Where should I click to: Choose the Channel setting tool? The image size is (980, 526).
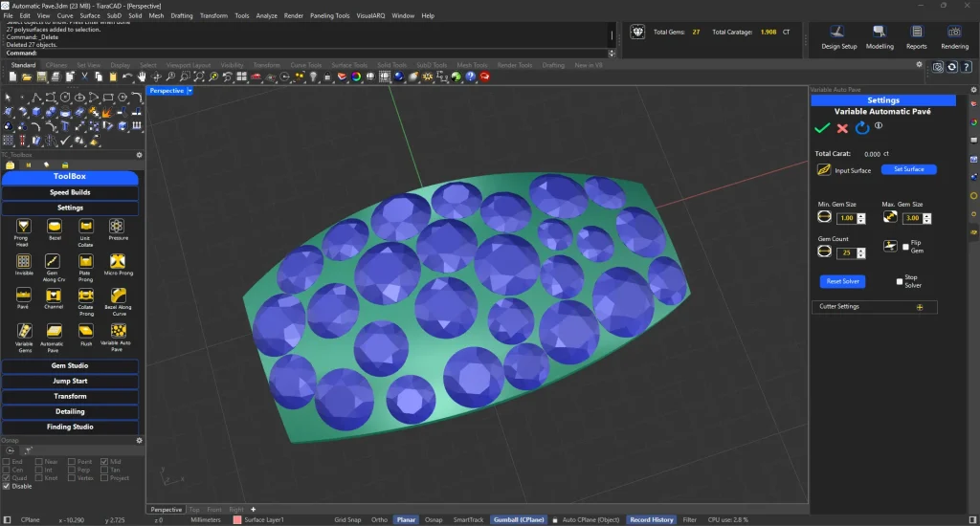click(55, 296)
